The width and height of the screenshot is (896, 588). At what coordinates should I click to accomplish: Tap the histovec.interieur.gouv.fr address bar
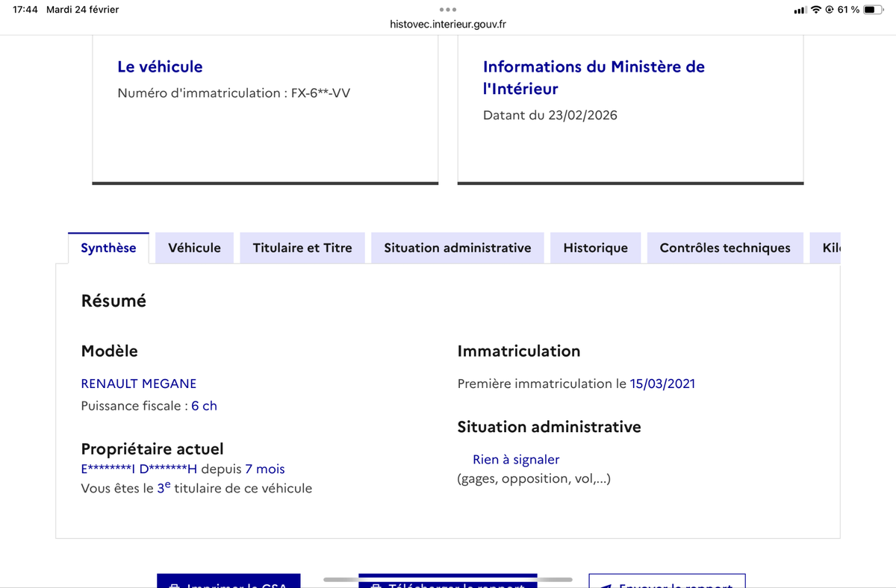click(448, 24)
